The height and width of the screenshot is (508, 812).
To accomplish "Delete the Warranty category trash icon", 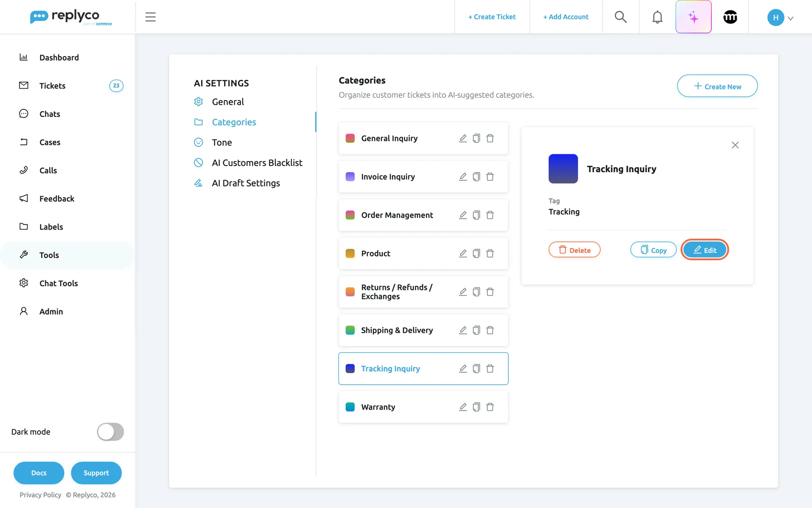I will tap(490, 407).
